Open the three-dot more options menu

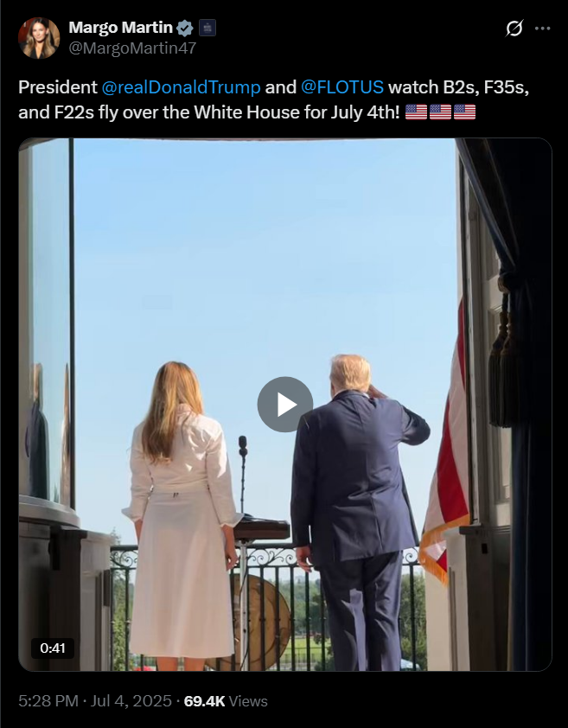(x=542, y=29)
